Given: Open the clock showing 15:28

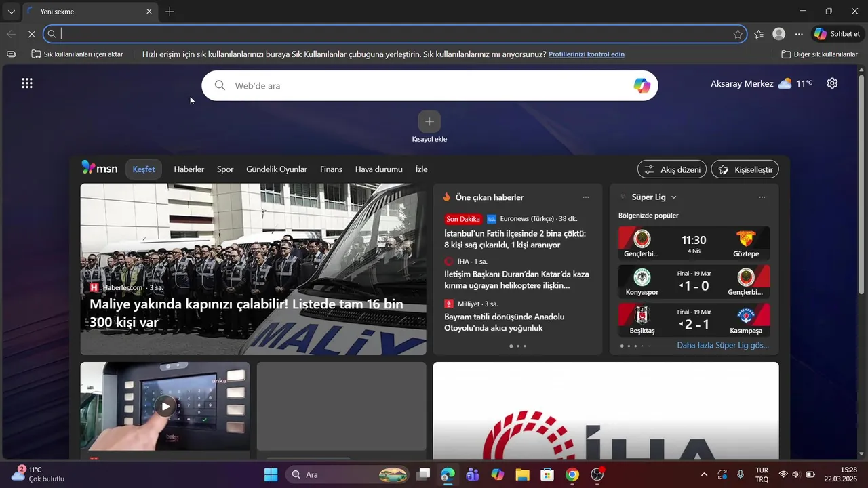Looking at the screenshot, I should pos(841,474).
